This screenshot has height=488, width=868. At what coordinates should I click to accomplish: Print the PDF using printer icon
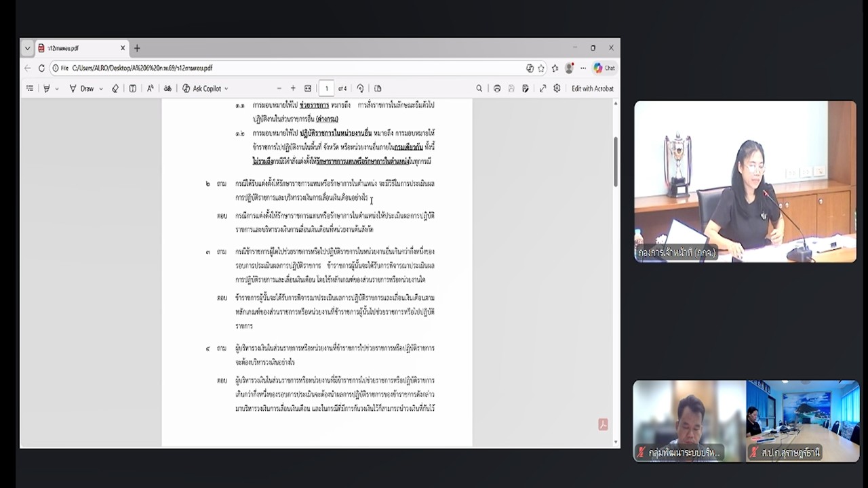tap(497, 88)
